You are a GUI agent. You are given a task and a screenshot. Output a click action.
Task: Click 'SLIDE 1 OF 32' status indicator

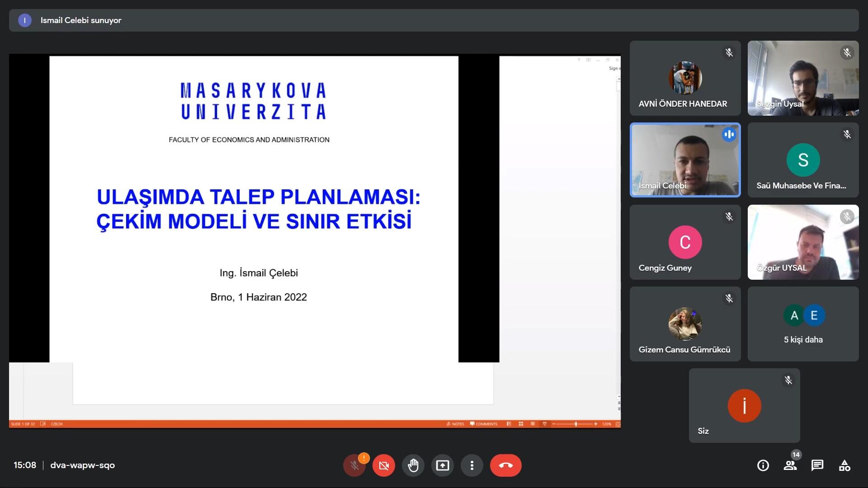23,424
